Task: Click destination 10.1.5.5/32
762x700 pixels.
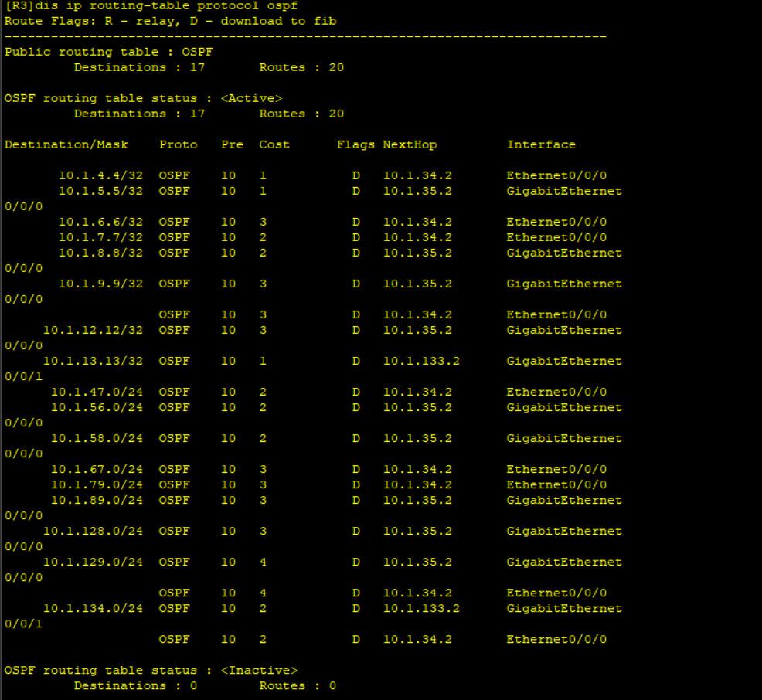Action: (101, 191)
